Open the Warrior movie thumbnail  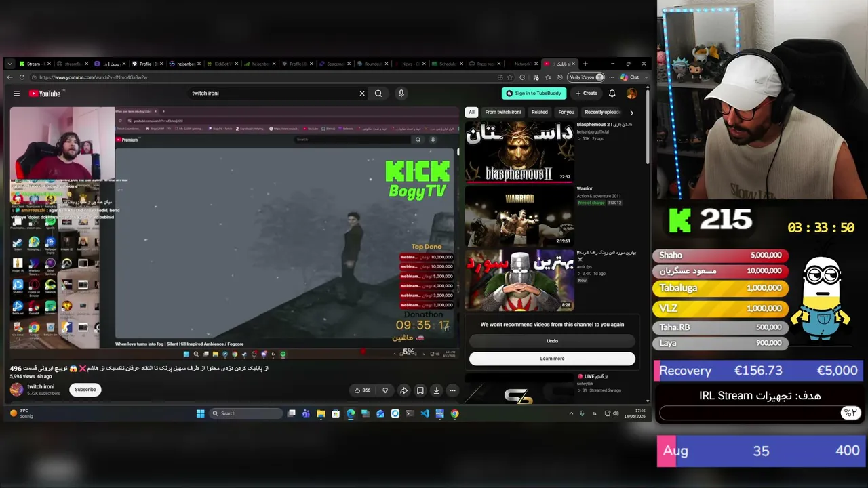pyautogui.click(x=519, y=215)
